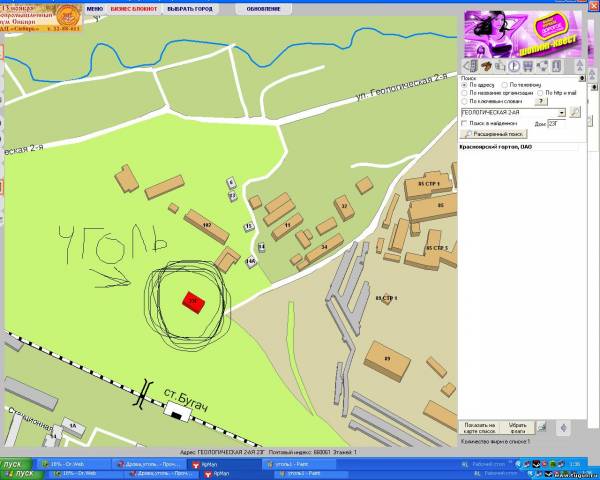
Task: Click small house marker 14А on map
Action: pos(251,262)
